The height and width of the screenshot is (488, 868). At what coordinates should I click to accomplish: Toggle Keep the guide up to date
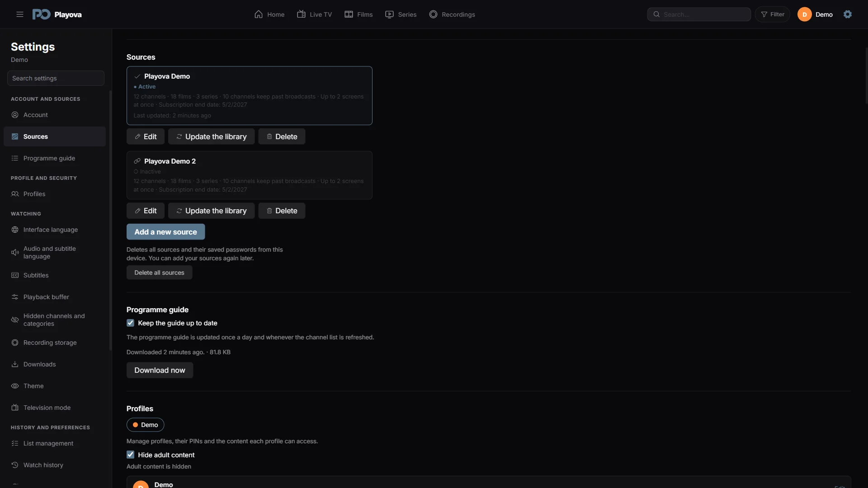click(130, 323)
